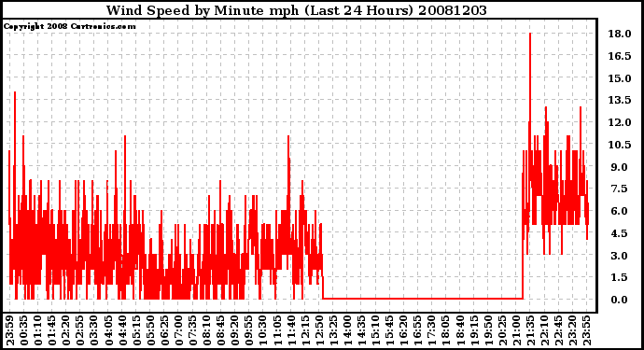Image resolution: width=644 pixels, height=350 pixels.
Task: Click the 6.0 y-axis label
Action: pyautogui.click(x=620, y=211)
